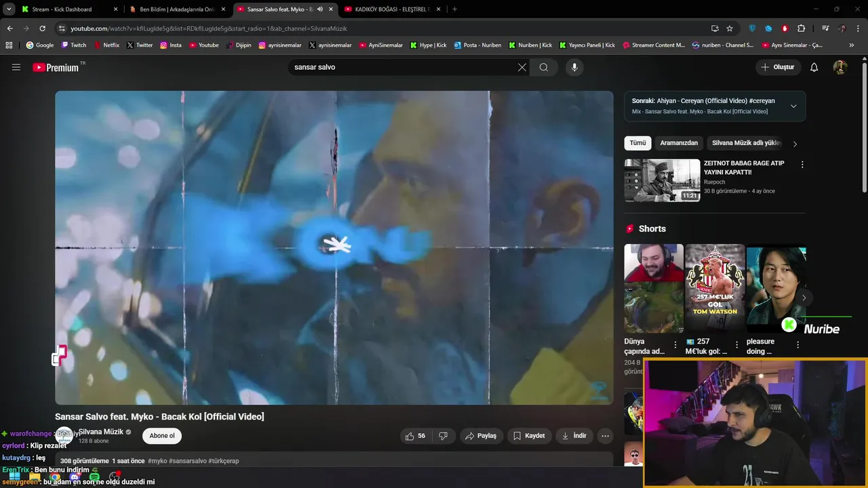This screenshot has width=868, height=488.
Task: Click the page vertical scrollbar
Action: click(864, 129)
